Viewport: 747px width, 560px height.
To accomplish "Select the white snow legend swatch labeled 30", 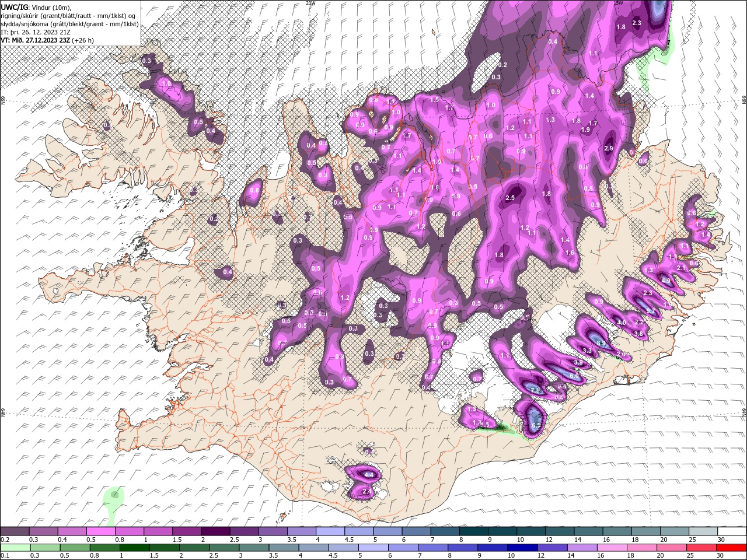I will point(732,531).
